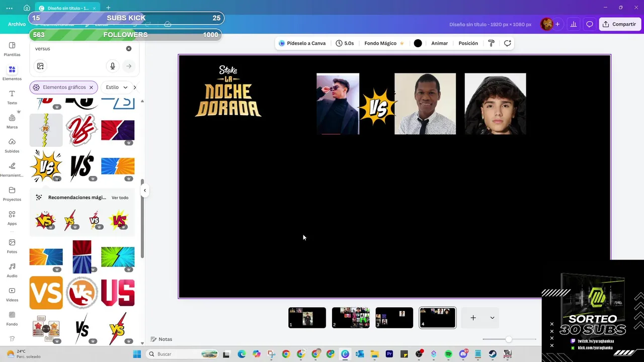Open the Herramientas sidebar panel

coord(12,169)
